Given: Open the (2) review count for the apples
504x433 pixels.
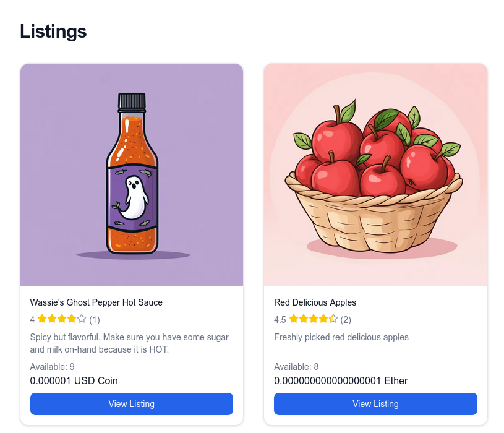Looking at the screenshot, I should pos(345,320).
